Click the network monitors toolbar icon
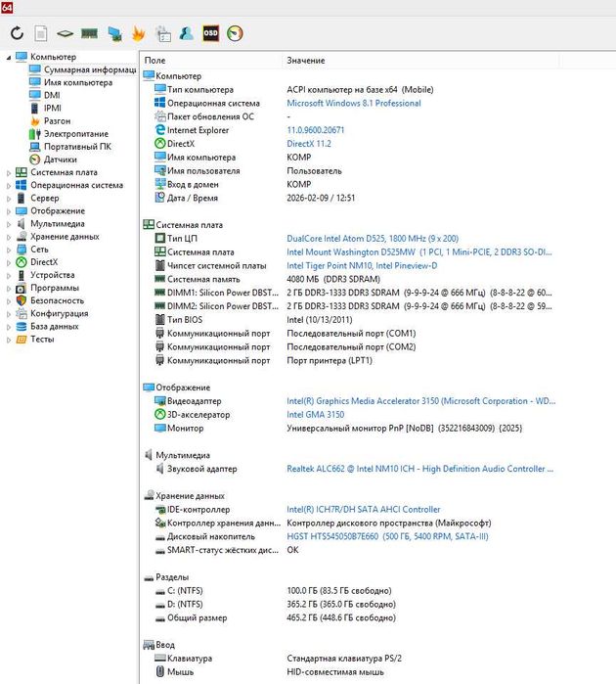 114,34
